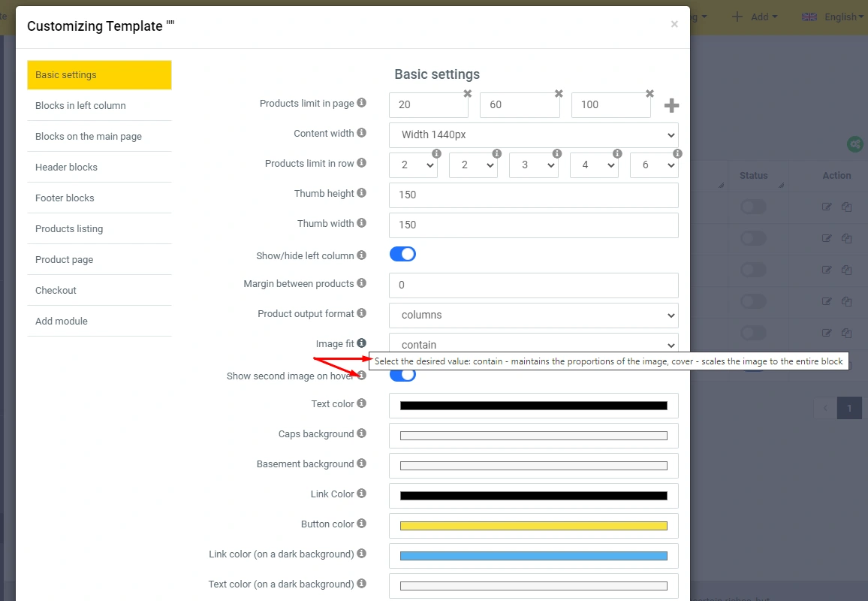Toggle Show/hide left column switch
This screenshot has height=601, width=868.
click(x=402, y=255)
